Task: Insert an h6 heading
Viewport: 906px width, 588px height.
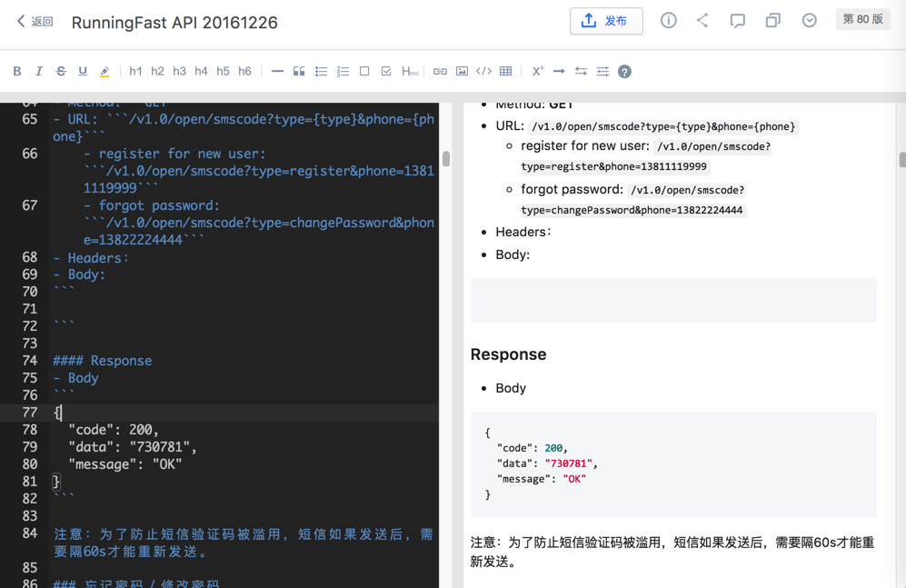Action: (245, 71)
